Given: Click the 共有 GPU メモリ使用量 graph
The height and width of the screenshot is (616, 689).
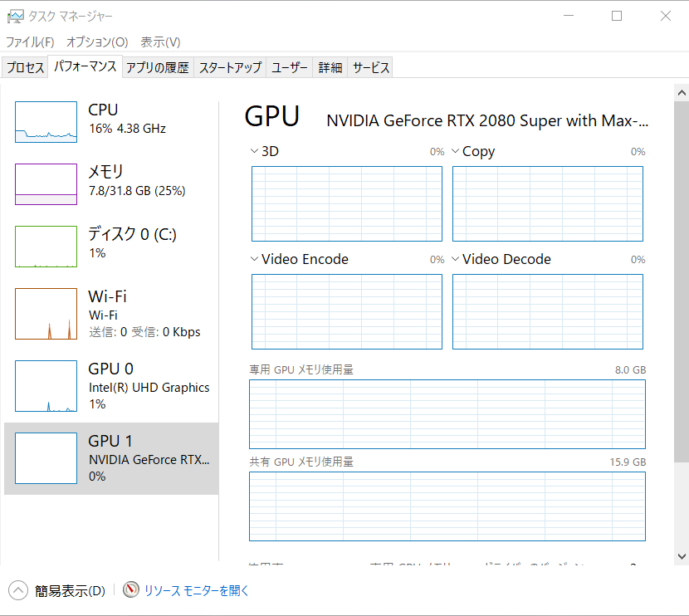Looking at the screenshot, I should pos(447,506).
